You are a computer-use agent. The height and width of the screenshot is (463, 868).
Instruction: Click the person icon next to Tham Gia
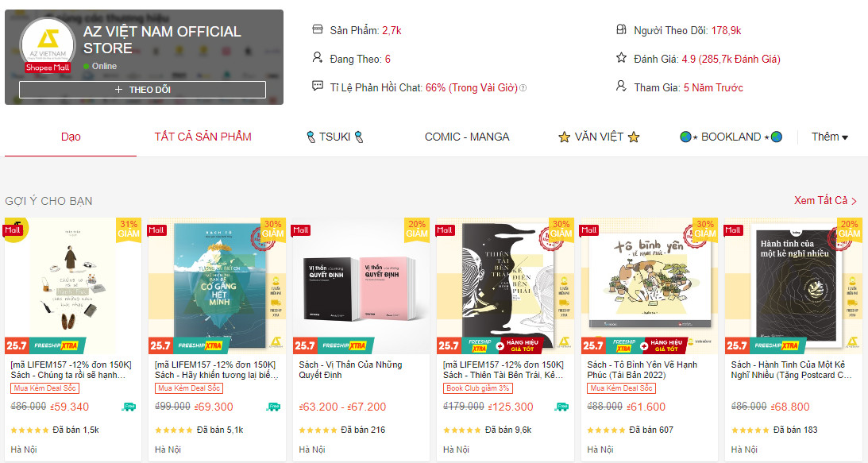click(x=621, y=86)
